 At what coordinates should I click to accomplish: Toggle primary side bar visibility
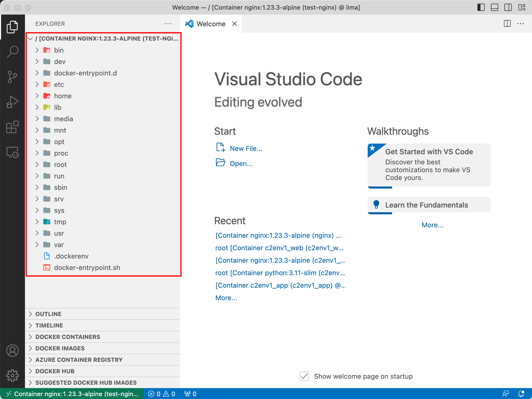click(x=481, y=7)
